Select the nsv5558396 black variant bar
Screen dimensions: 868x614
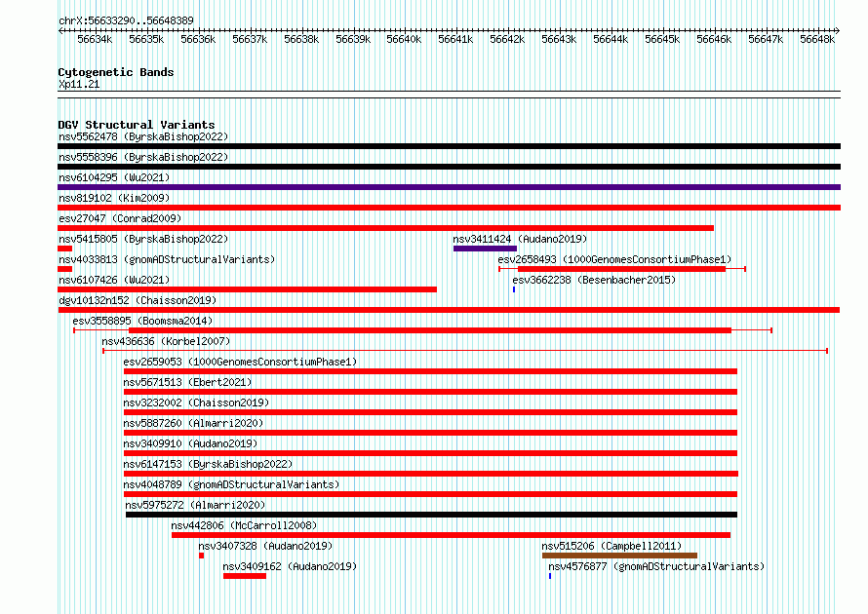tap(449, 167)
